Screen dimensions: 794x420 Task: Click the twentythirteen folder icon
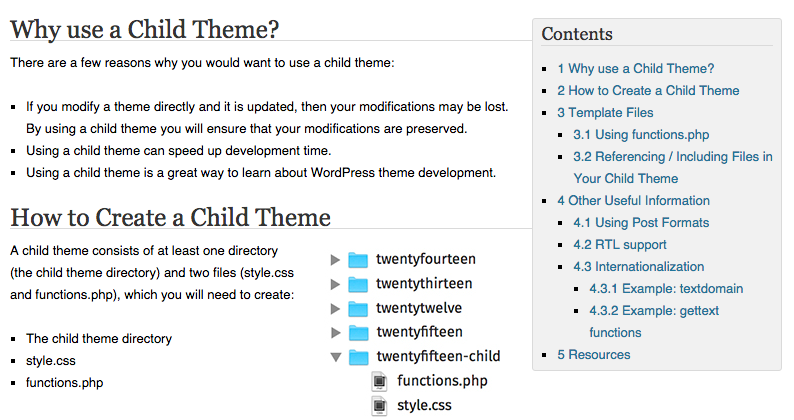[358, 284]
